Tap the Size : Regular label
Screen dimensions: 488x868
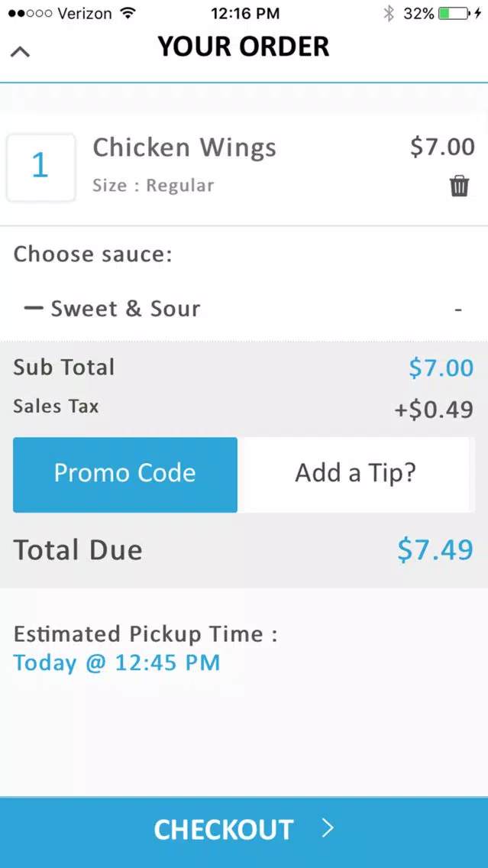pos(154,185)
